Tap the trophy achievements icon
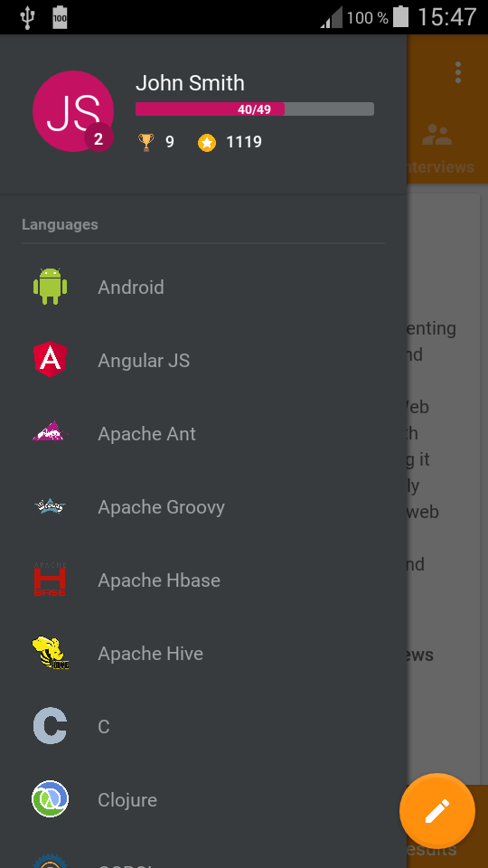This screenshot has height=868, width=488. tap(146, 142)
